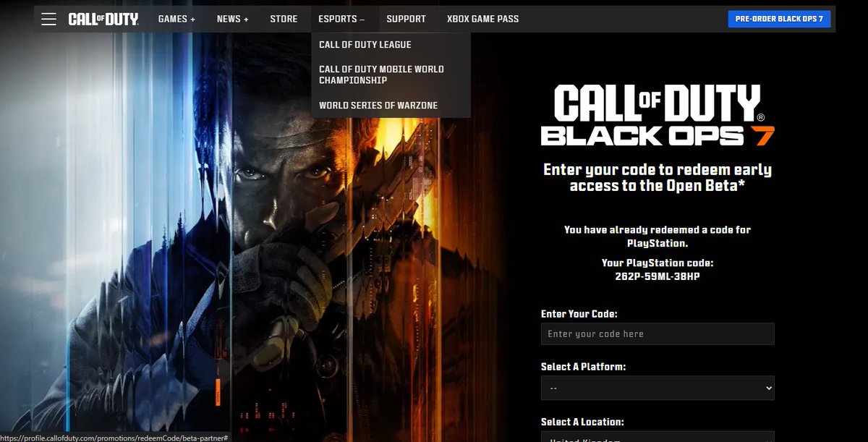Go to the Support page
The height and width of the screenshot is (442, 868).
coord(406,19)
